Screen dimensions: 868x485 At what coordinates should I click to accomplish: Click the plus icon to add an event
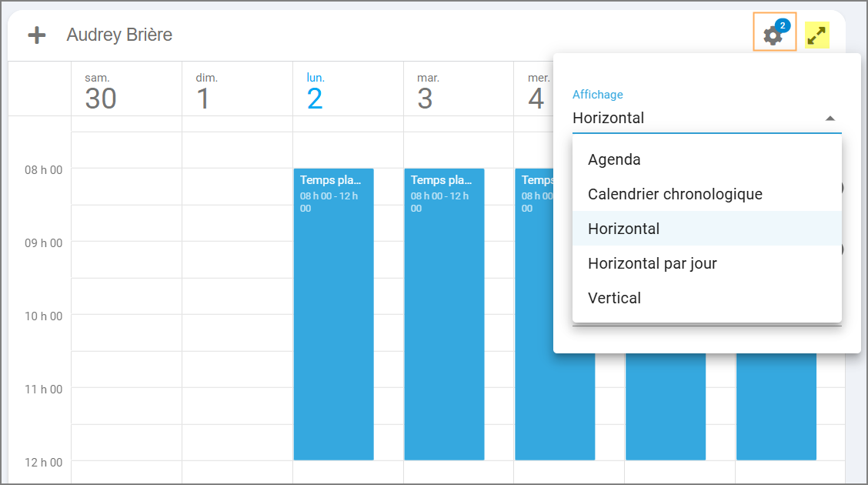(37, 35)
